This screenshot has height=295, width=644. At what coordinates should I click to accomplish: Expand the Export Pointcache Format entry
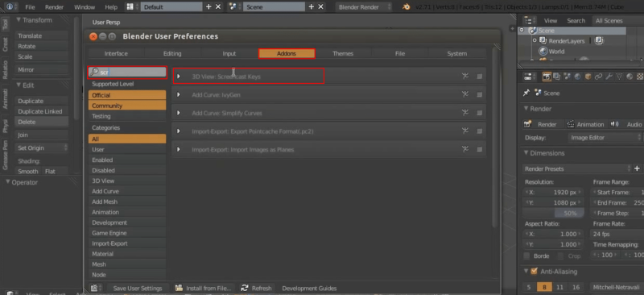[x=179, y=131]
